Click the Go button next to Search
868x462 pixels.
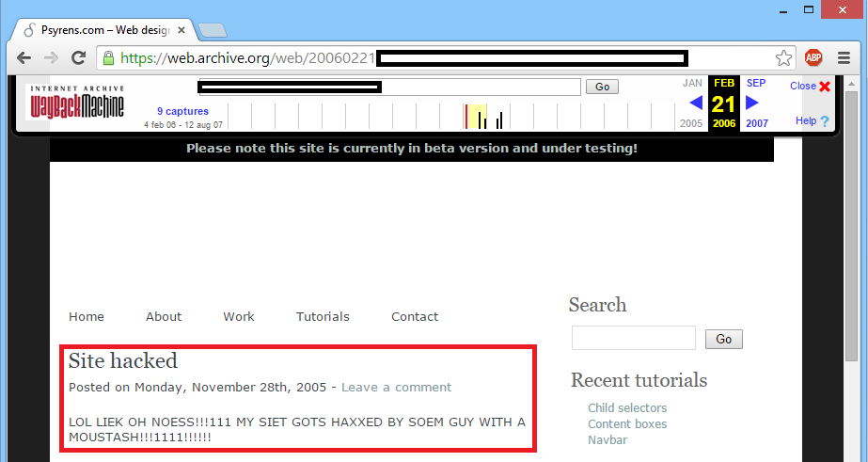pos(723,339)
